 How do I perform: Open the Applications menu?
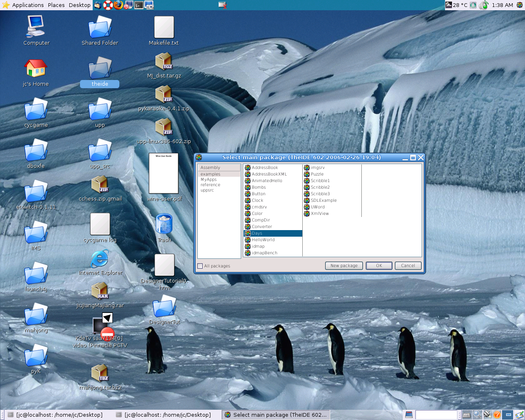pos(27,5)
